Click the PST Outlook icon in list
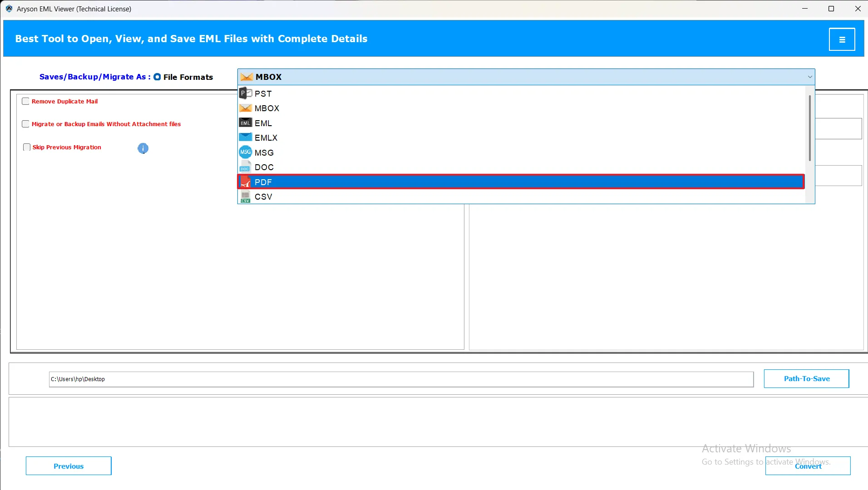This screenshot has height=490, width=868. (246, 93)
